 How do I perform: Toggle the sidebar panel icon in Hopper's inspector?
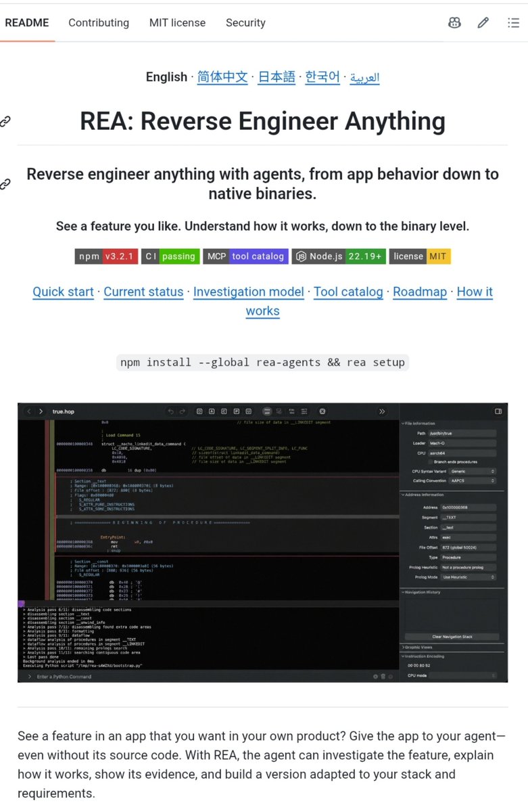pos(498,411)
